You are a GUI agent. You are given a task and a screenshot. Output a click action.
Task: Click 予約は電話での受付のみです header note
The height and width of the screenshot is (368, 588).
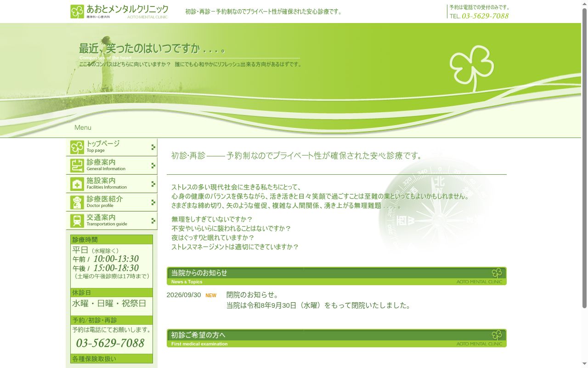point(480,7)
